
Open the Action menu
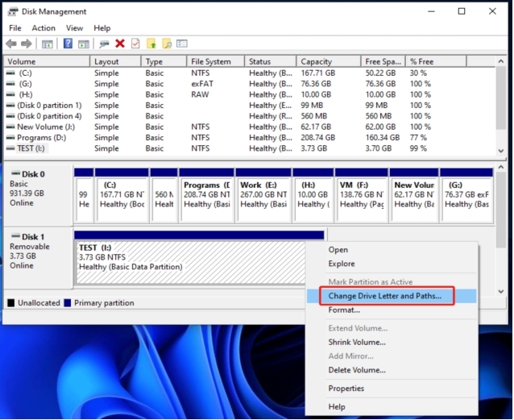(x=44, y=28)
